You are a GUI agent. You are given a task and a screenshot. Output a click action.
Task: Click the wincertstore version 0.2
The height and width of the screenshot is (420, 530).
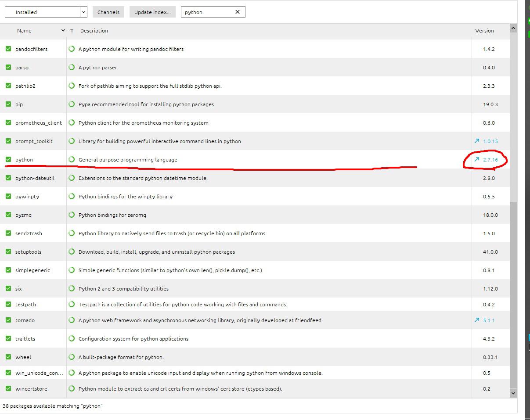(487, 389)
